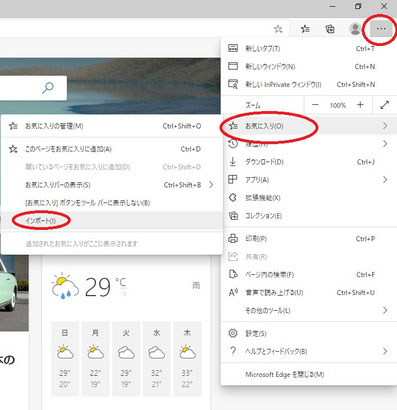Viewport: 397px width, 410px height.
Task: Click the extensions puzzle icon
Action: pyautogui.click(x=233, y=198)
